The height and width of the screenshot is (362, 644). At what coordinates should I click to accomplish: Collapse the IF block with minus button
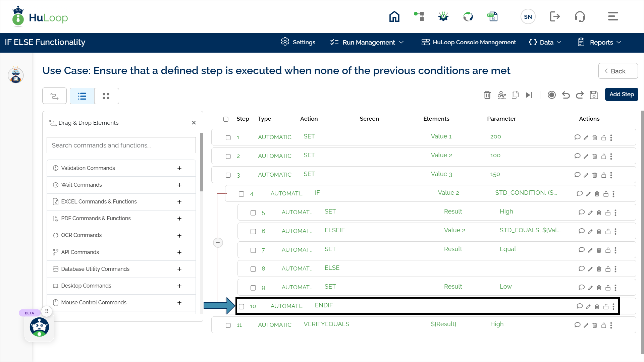click(x=218, y=242)
